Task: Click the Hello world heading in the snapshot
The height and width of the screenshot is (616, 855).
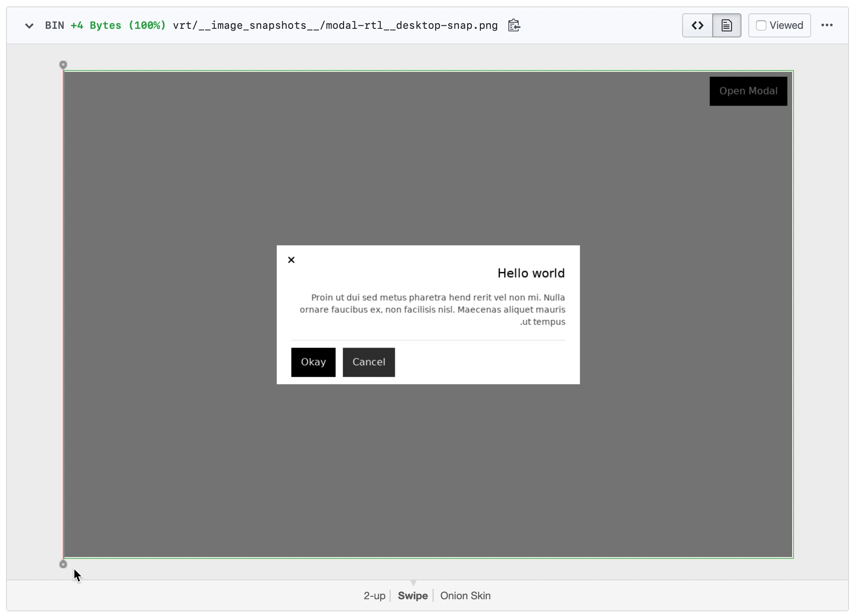Action: (531, 273)
